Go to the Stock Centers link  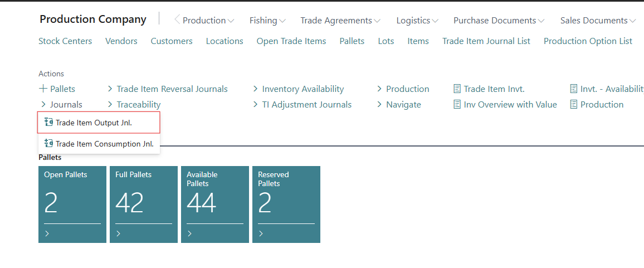pos(65,41)
